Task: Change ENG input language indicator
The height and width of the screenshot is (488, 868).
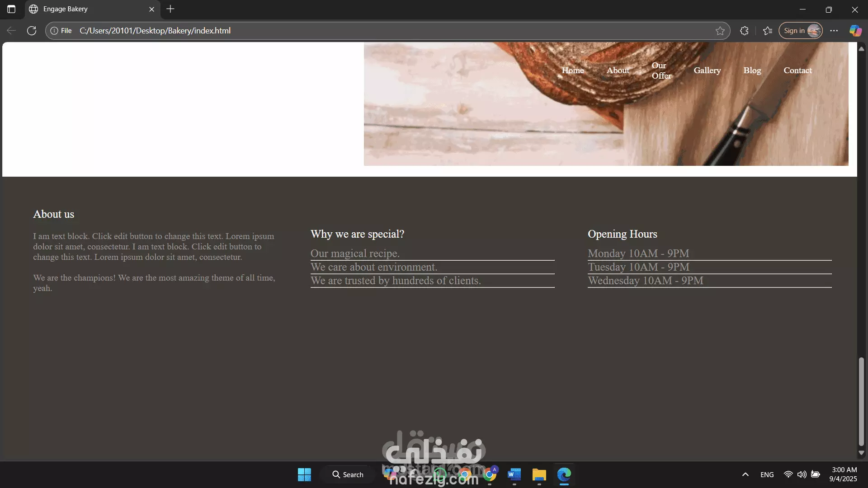Action: coord(767,474)
